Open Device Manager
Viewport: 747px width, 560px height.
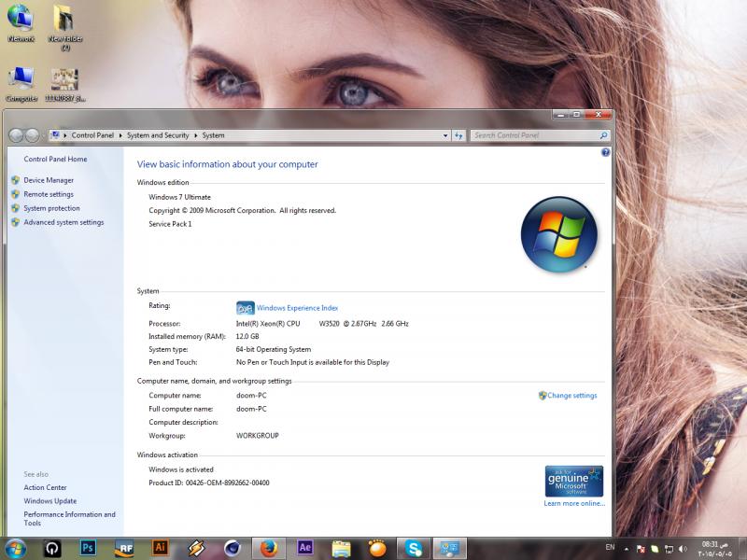click(x=49, y=180)
